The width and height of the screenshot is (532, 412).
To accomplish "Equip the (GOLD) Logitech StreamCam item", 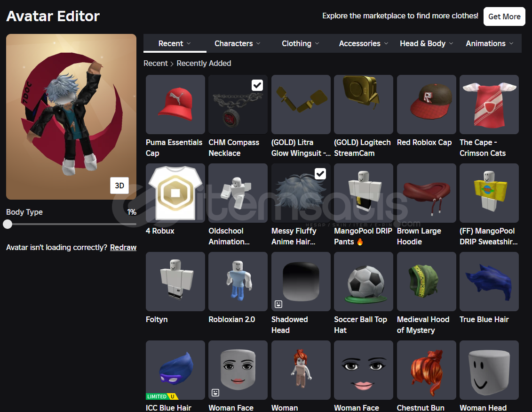I will [364, 104].
